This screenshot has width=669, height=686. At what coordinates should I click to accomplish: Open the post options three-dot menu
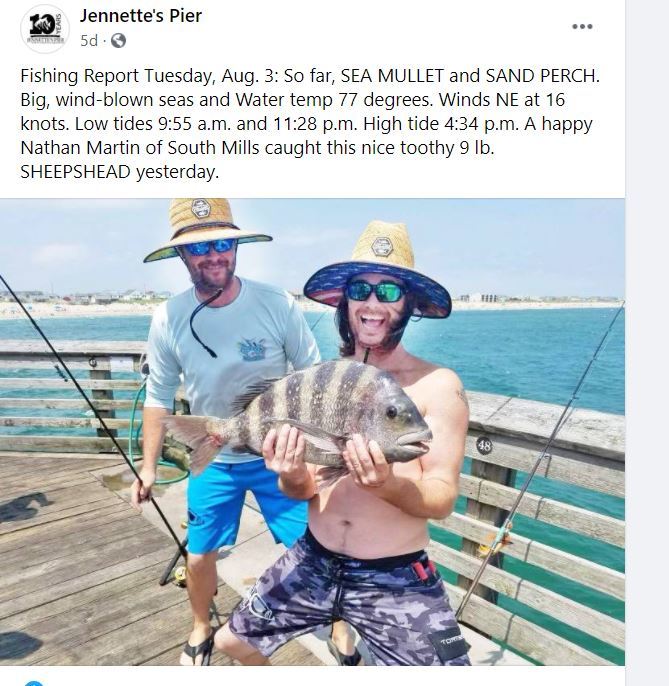click(x=582, y=27)
